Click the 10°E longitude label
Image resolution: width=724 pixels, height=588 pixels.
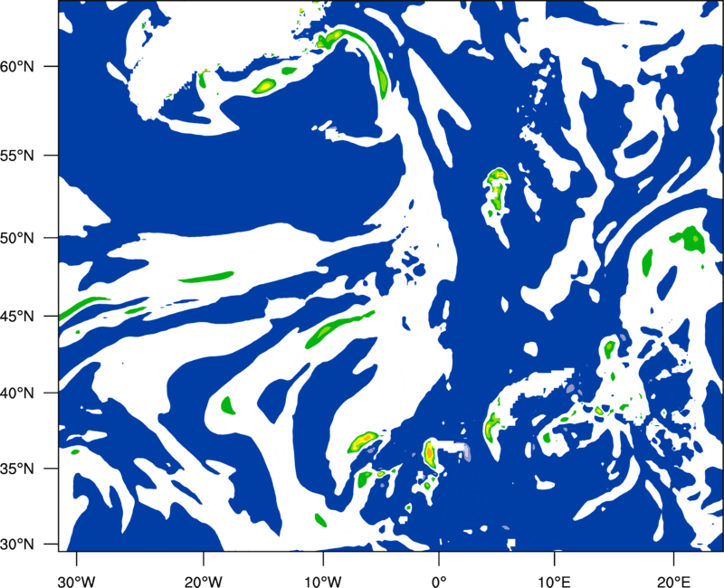click(x=554, y=582)
